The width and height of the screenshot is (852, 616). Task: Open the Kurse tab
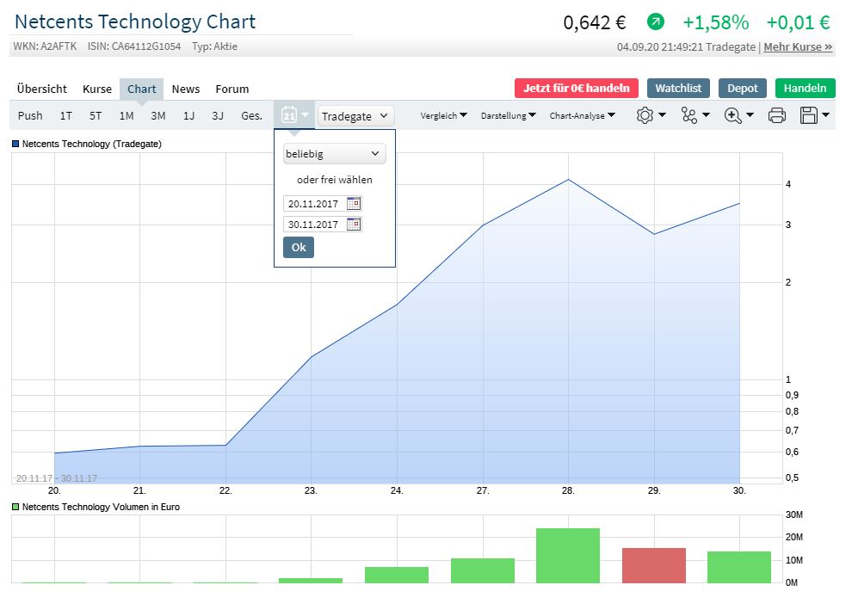[x=97, y=89]
